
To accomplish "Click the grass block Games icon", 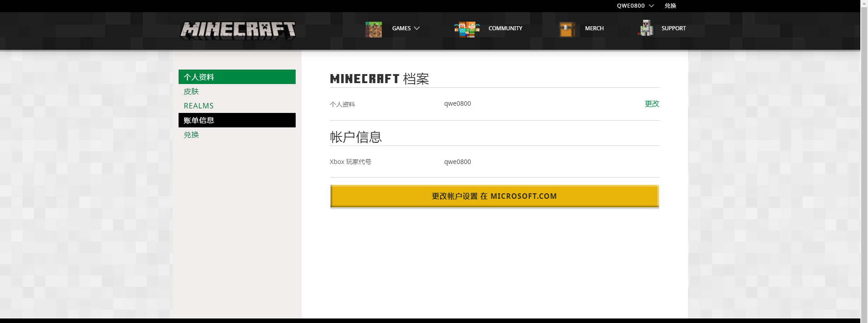I will click(373, 29).
